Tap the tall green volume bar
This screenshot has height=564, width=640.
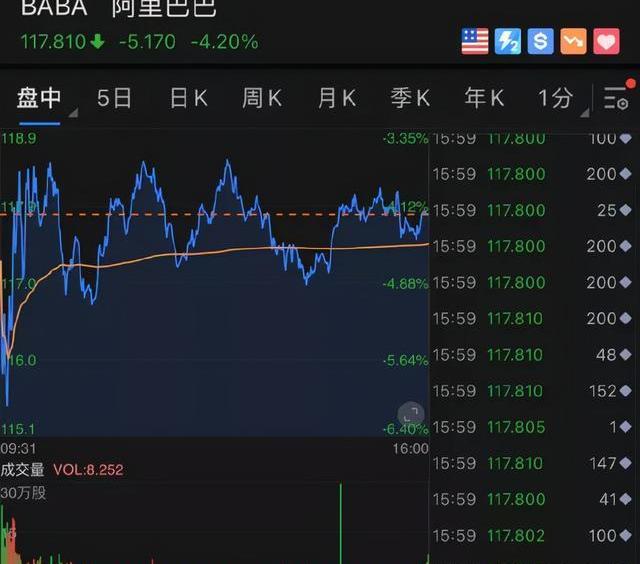(x=341, y=523)
